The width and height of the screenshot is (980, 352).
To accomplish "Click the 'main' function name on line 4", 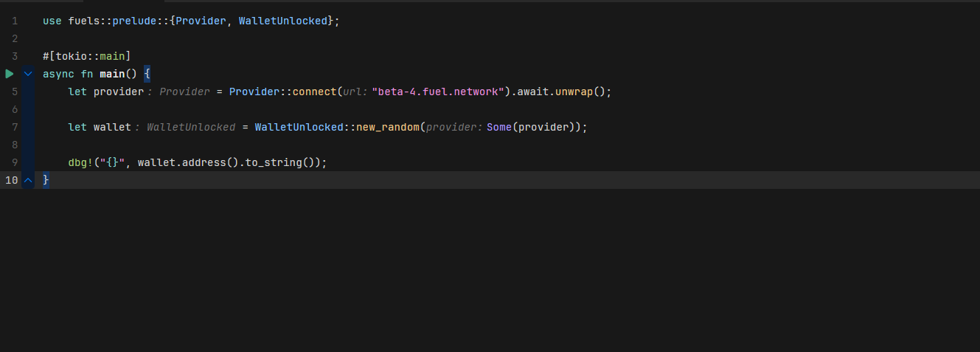I will (x=112, y=74).
